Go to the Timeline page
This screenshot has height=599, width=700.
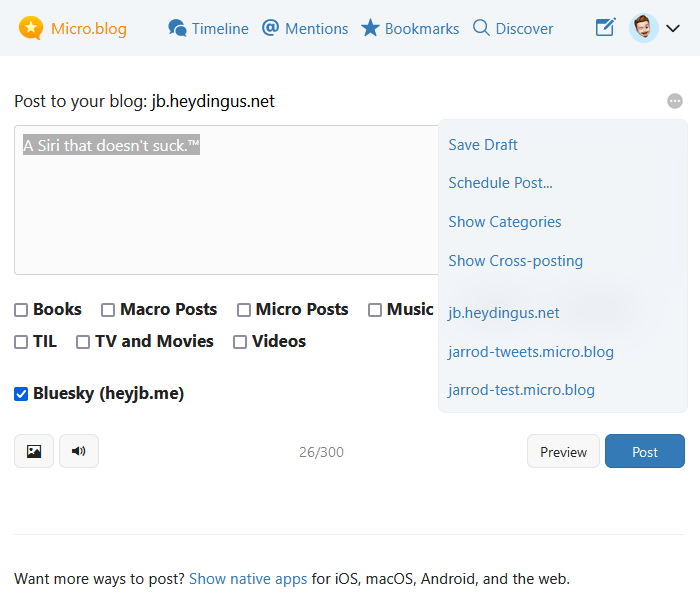(x=220, y=29)
